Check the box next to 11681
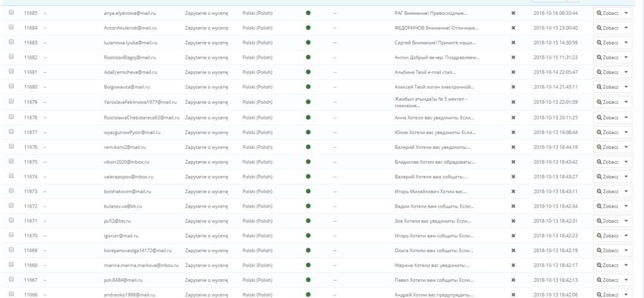This screenshot has height=298, width=644. (x=12, y=72)
